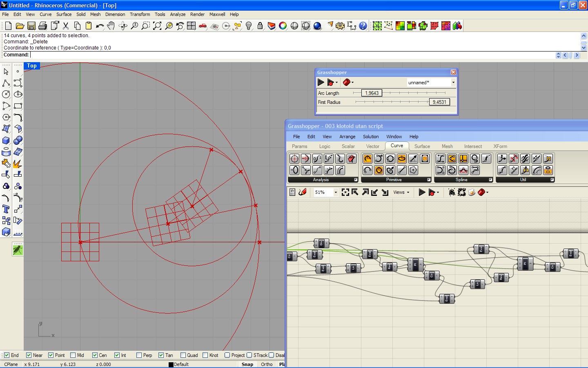Click the recompute solution play icon in Grasshopper

pyautogui.click(x=422, y=192)
